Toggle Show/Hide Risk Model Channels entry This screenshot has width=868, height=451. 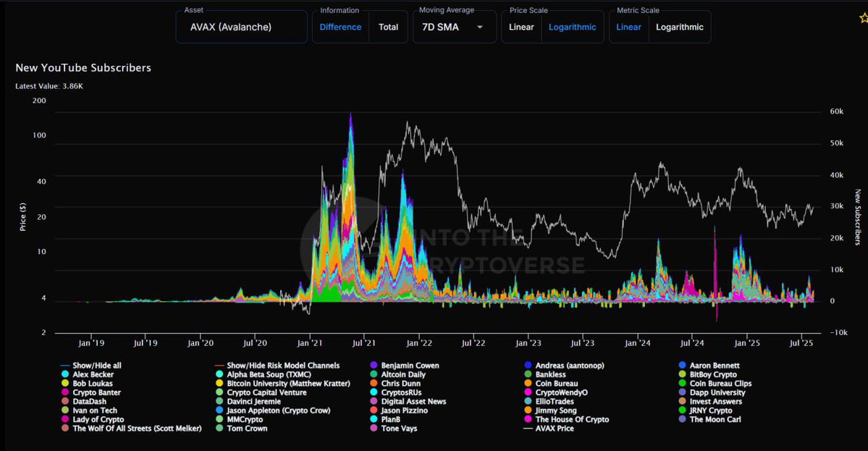click(277, 366)
